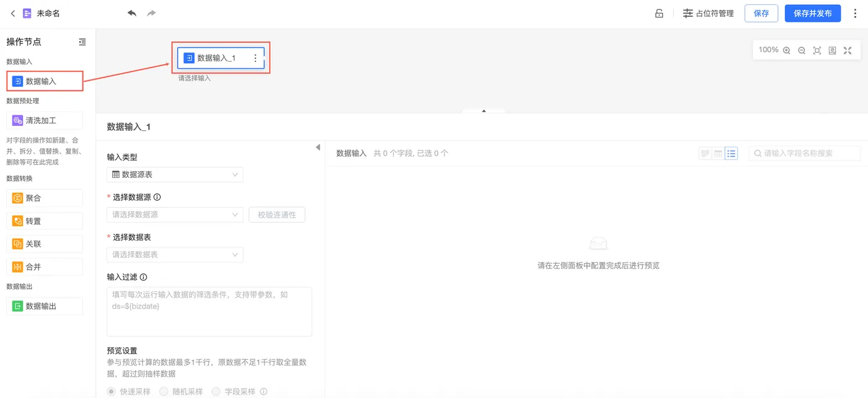Click 校验连通性 button
Screen dimensions: 868x398
click(x=277, y=214)
